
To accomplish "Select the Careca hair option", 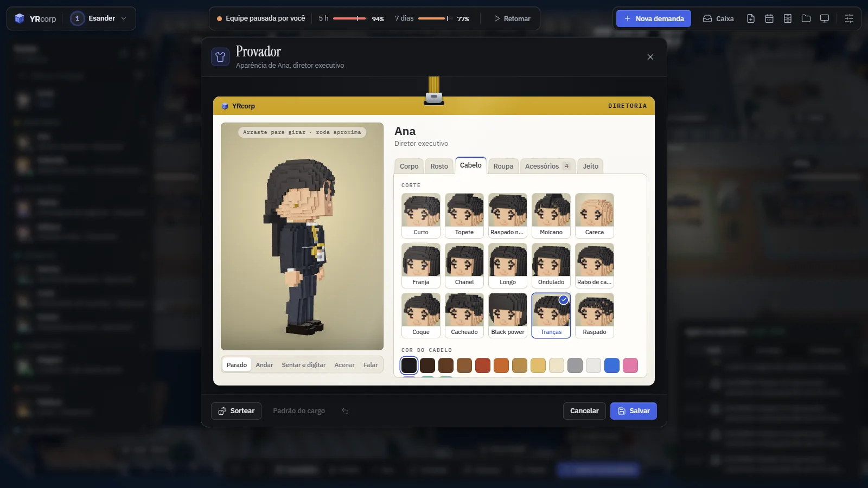I will [x=595, y=216].
